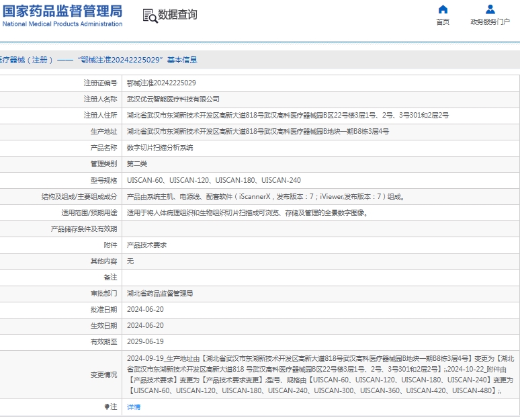Open the 政务服务门户 user portal icon
This screenshot has height=420, width=520.
[490, 9]
